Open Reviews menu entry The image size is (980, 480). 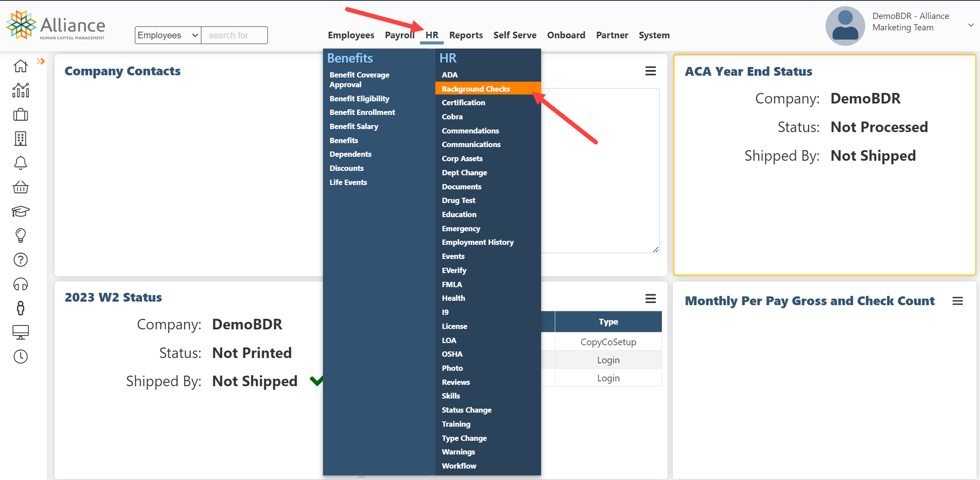[456, 382]
